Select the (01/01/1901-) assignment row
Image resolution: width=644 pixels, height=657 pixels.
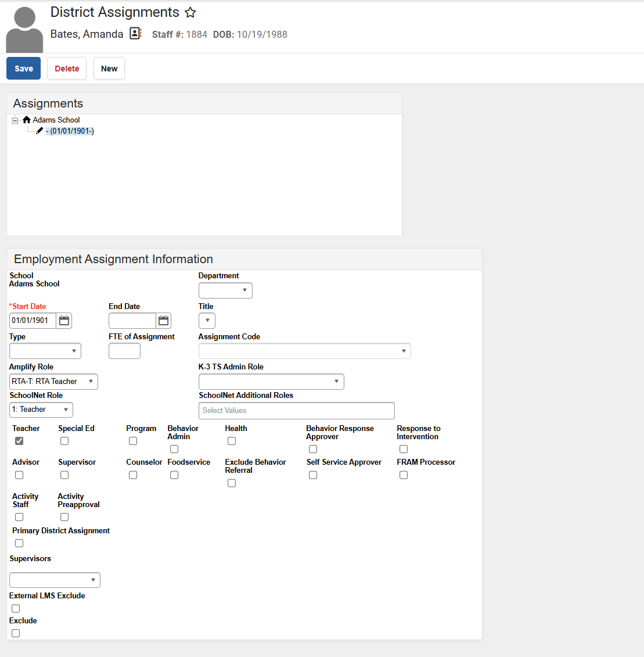point(70,131)
